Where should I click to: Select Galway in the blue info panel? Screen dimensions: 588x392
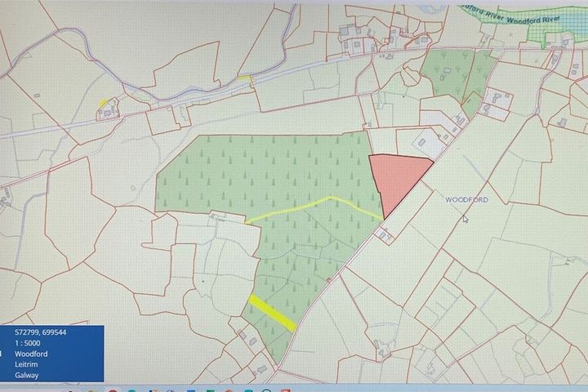point(26,376)
